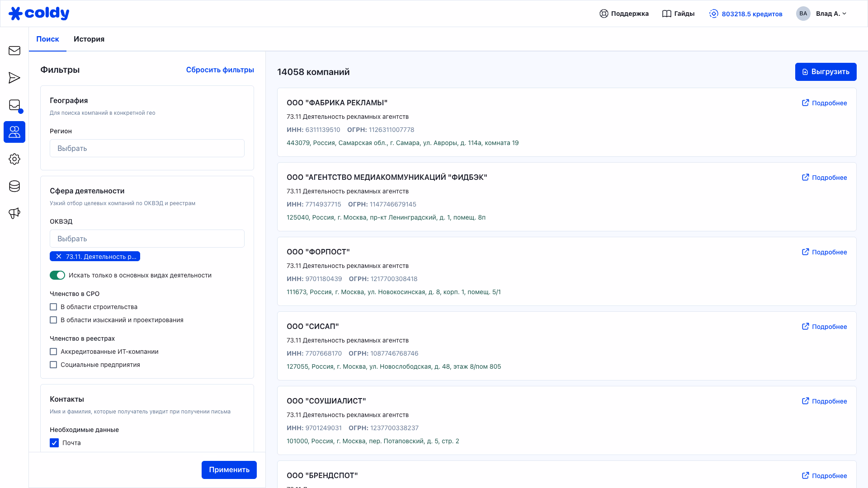Click Сбросить фильтры link
This screenshot has height=488, width=868.
point(220,70)
